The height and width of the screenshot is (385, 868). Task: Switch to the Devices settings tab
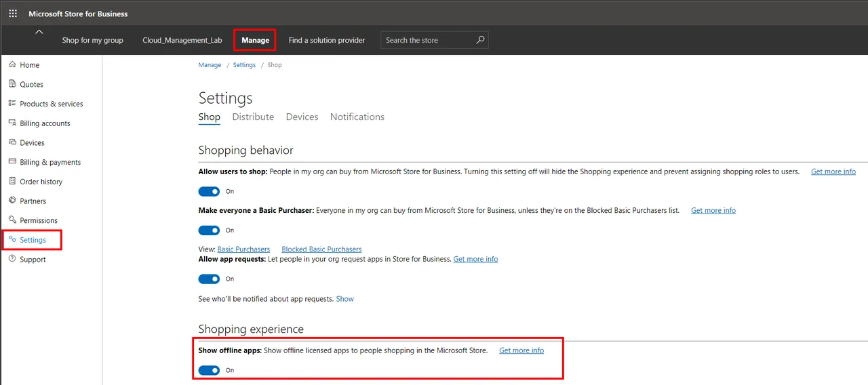point(302,117)
